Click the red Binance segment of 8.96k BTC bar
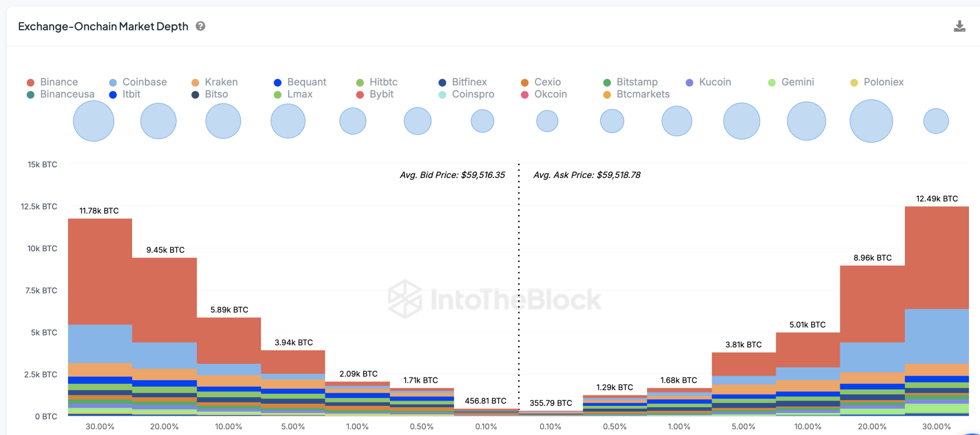980x435 pixels. (872, 304)
